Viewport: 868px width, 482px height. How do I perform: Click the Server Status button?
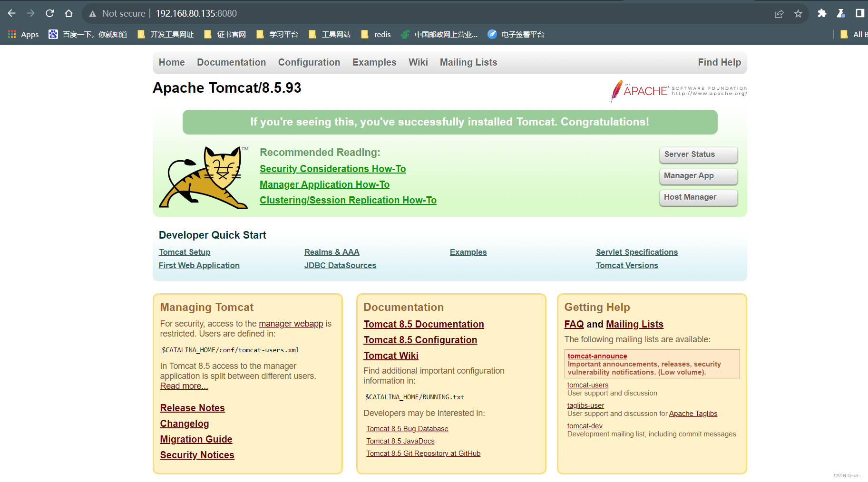(698, 154)
